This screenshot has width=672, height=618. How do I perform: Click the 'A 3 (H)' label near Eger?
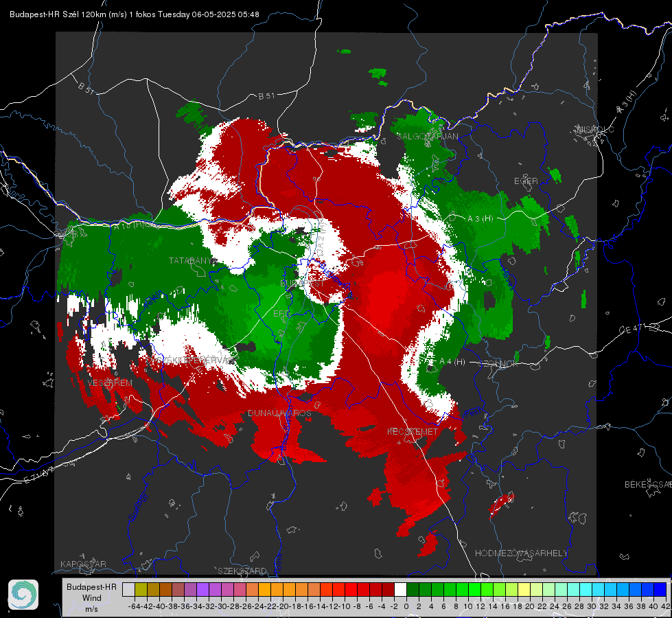coord(480,218)
